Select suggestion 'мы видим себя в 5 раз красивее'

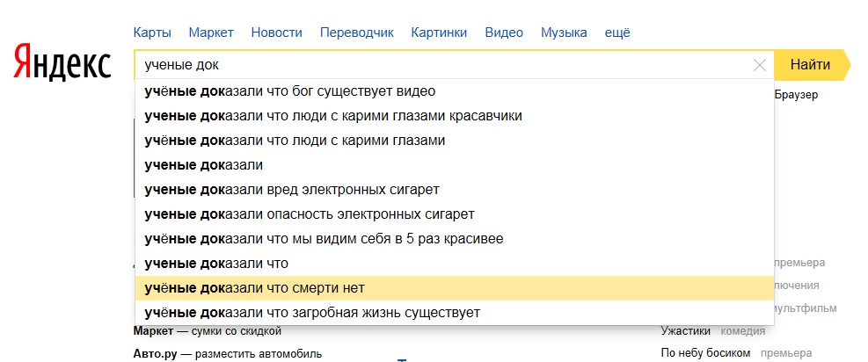(455, 239)
